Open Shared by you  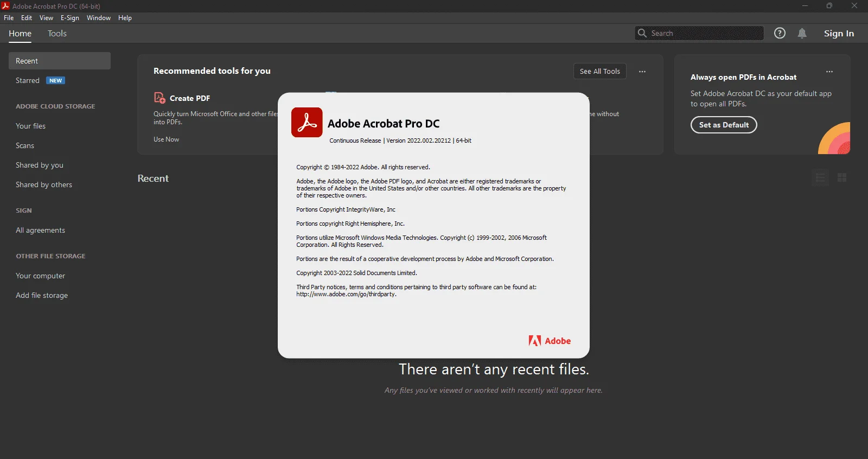click(40, 165)
